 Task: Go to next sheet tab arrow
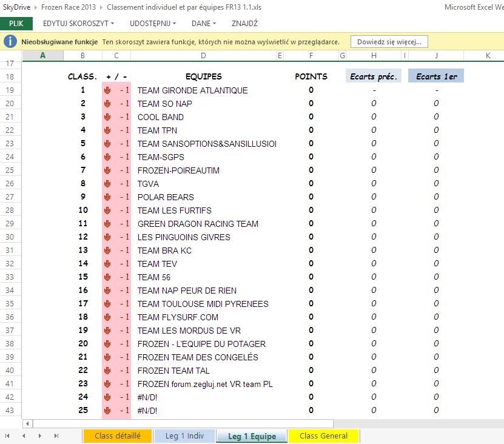[x=40, y=436]
